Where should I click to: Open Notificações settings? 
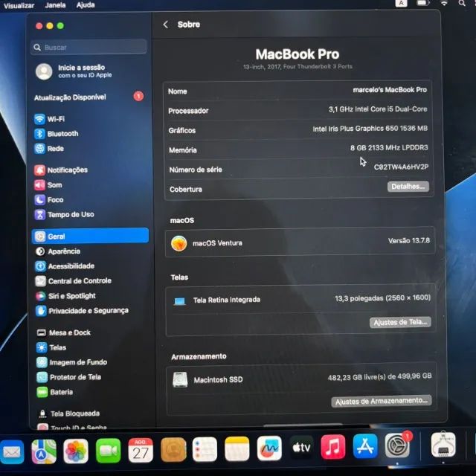(61, 170)
